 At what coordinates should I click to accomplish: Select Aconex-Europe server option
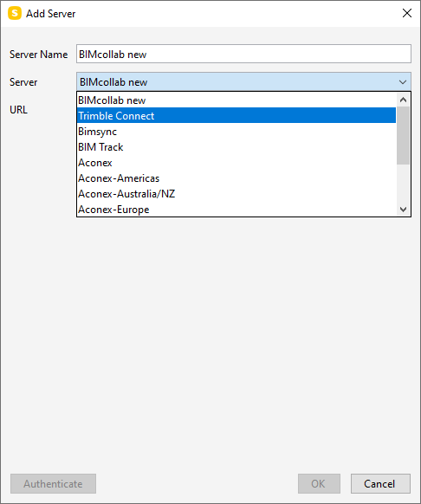tap(236, 210)
